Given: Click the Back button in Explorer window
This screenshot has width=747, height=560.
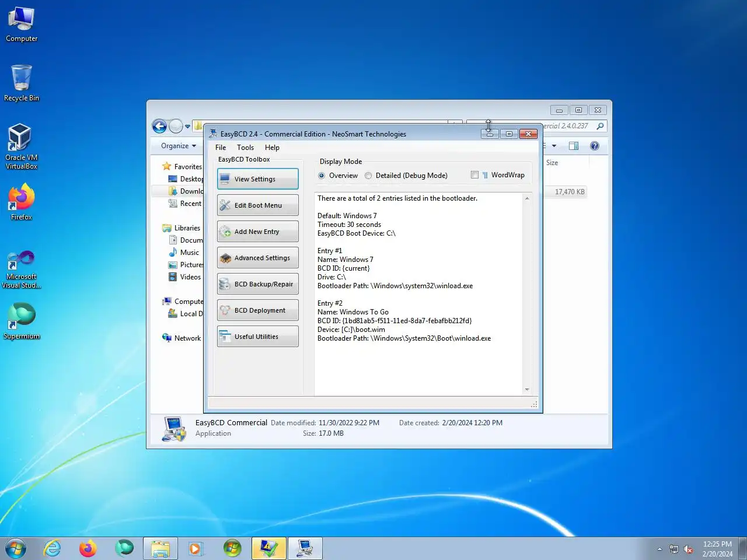Looking at the screenshot, I should point(159,126).
